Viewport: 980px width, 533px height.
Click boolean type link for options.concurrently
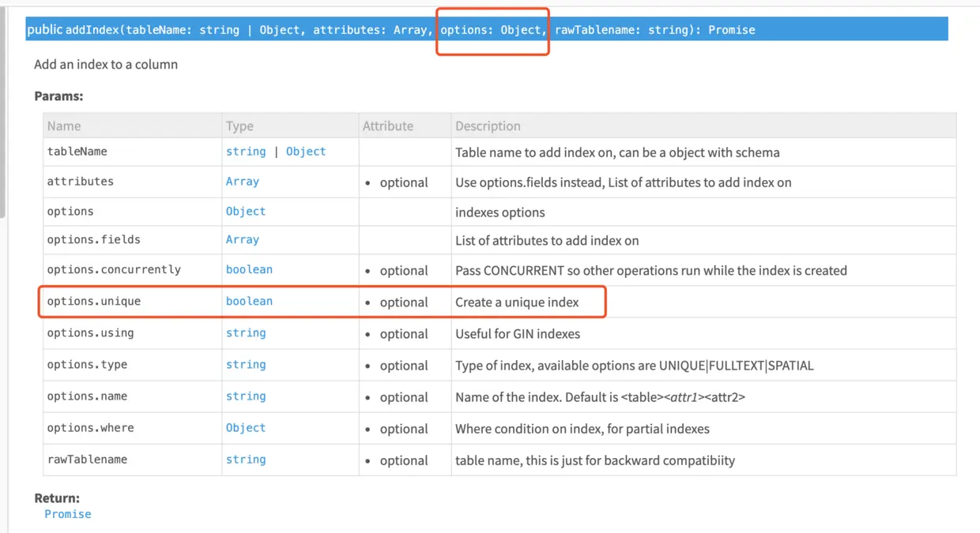[x=249, y=270]
